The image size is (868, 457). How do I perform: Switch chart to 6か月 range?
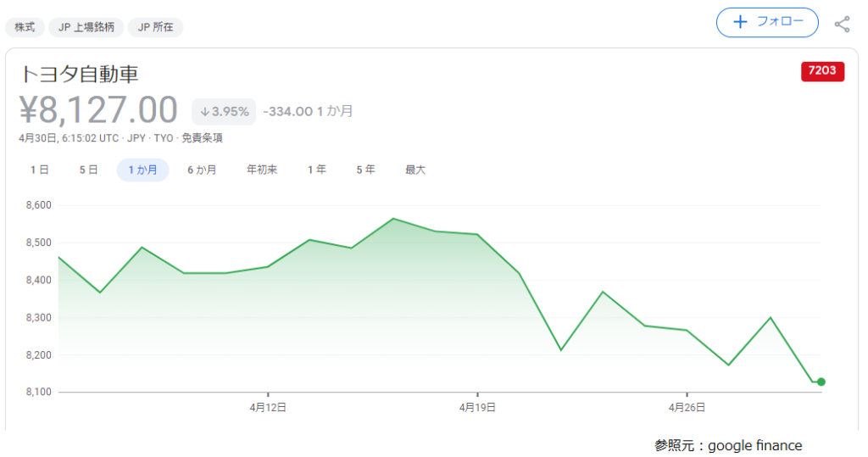point(202,170)
